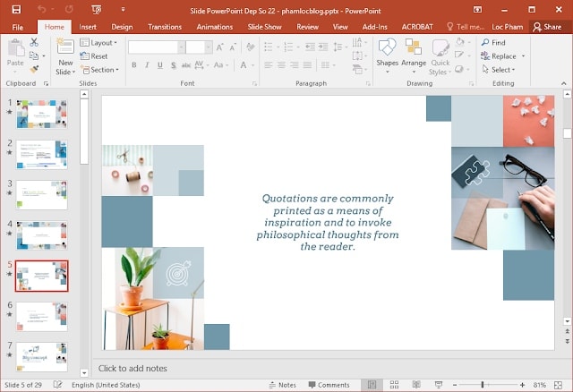Screen dimensions: 573x392
Task: Decrease the list indent level
Action: tap(310, 47)
